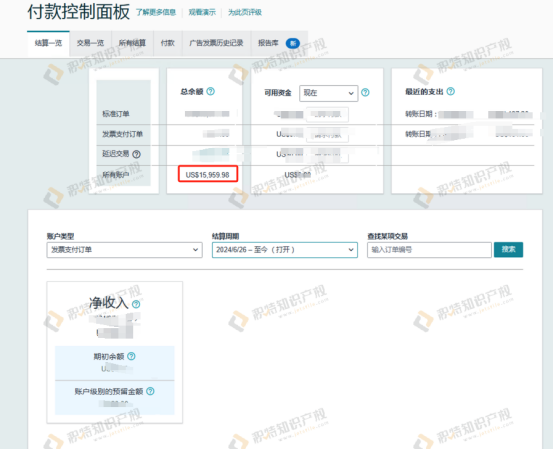Click the help icon next to 可用资金 dropdown
The height and width of the screenshot is (450, 554).
point(365,93)
